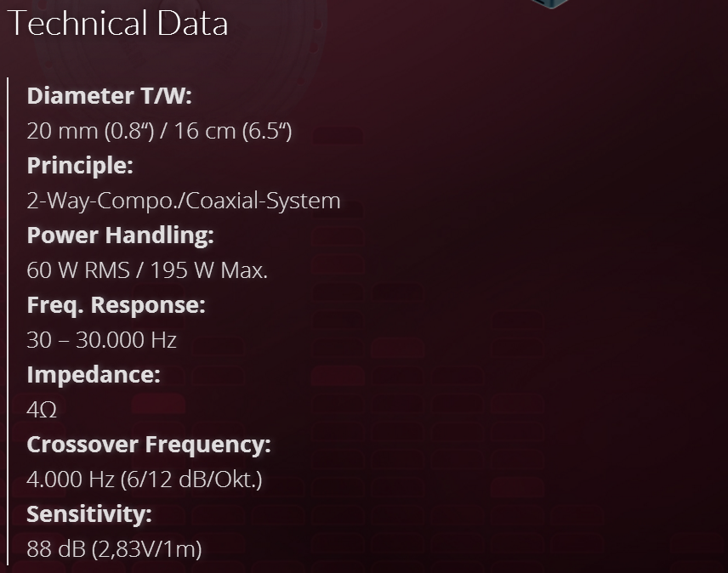Click the 30 – 30.000 Hz value
728x573 pixels.
click(101, 341)
